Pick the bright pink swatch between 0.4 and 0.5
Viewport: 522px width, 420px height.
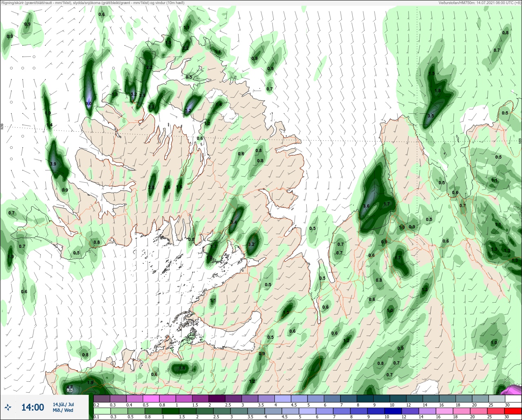point(151,398)
